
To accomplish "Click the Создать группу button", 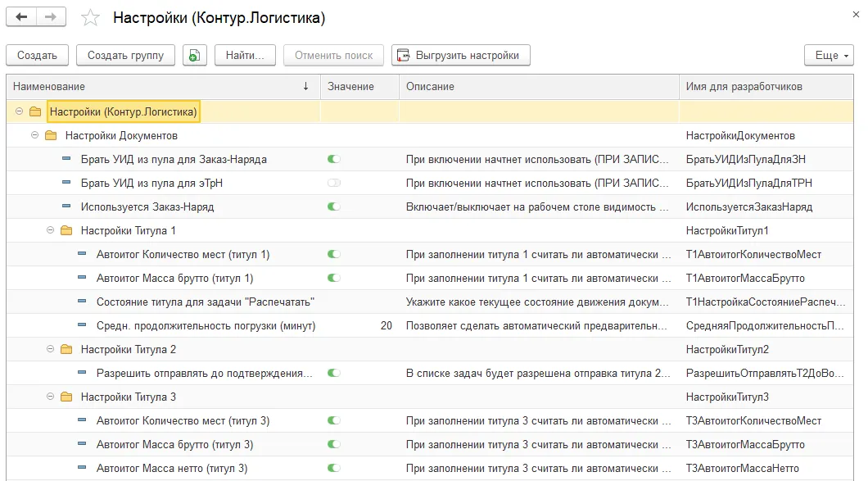I will click(125, 56).
